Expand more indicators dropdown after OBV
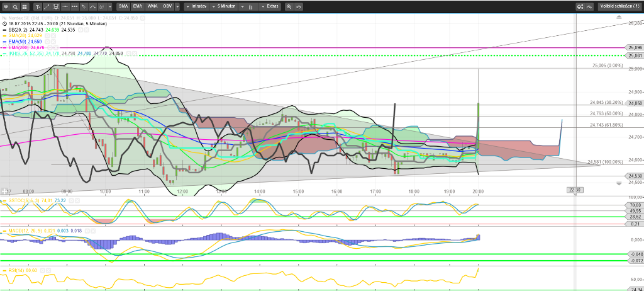This screenshot has height=291, width=644. (177, 6)
